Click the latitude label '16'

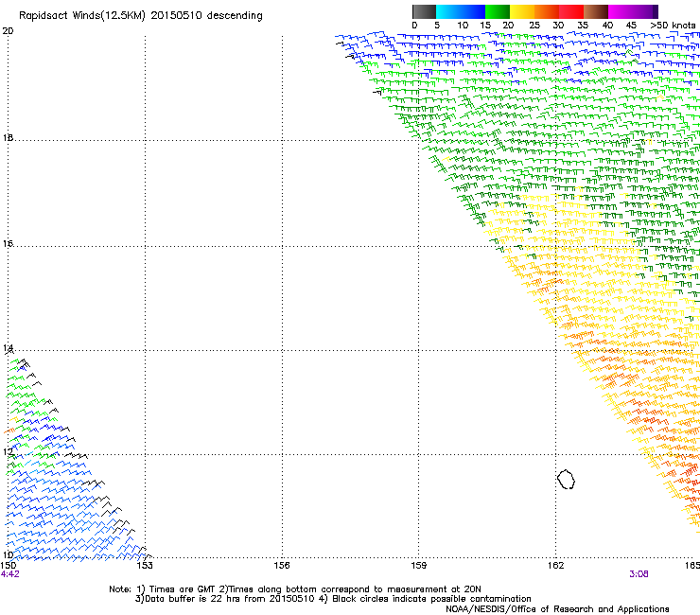(x=8, y=243)
